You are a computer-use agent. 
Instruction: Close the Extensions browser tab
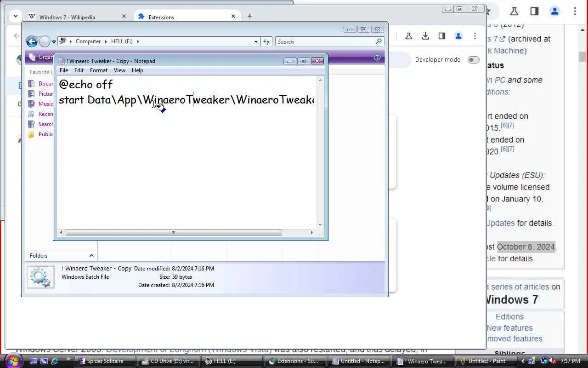point(233,16)
